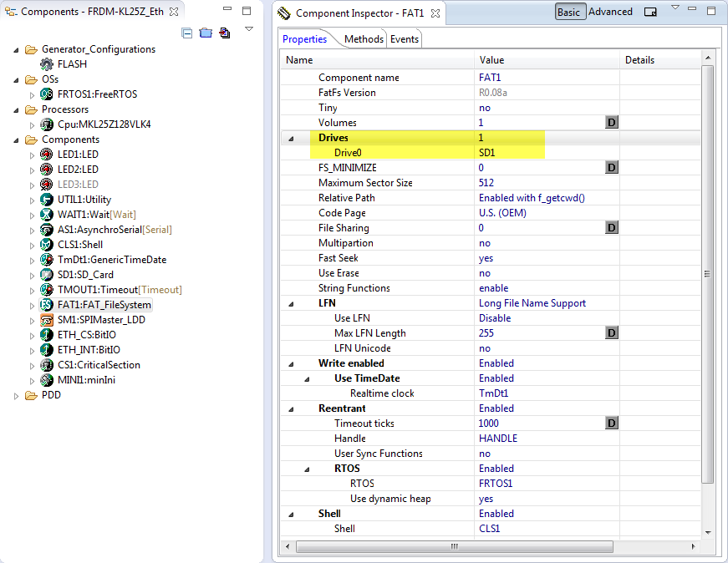Image resolution: width=728 pixels, height=563 pixels.
Task: Click the window layout icon beside Advanced
Action: point(650,13)
